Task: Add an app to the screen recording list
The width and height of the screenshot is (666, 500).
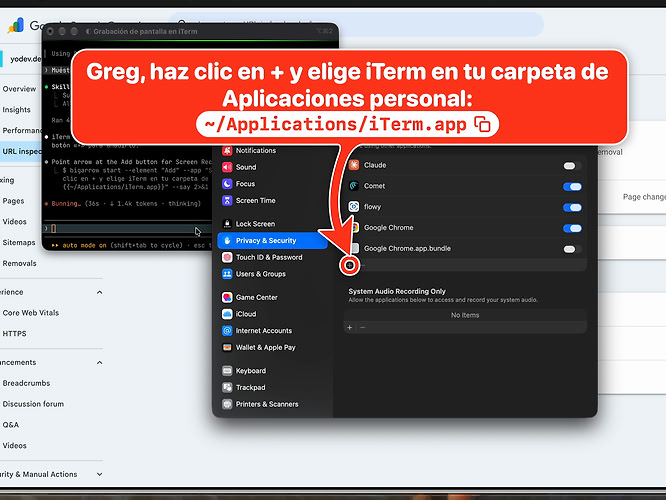Action: click(x=350, y=265)
